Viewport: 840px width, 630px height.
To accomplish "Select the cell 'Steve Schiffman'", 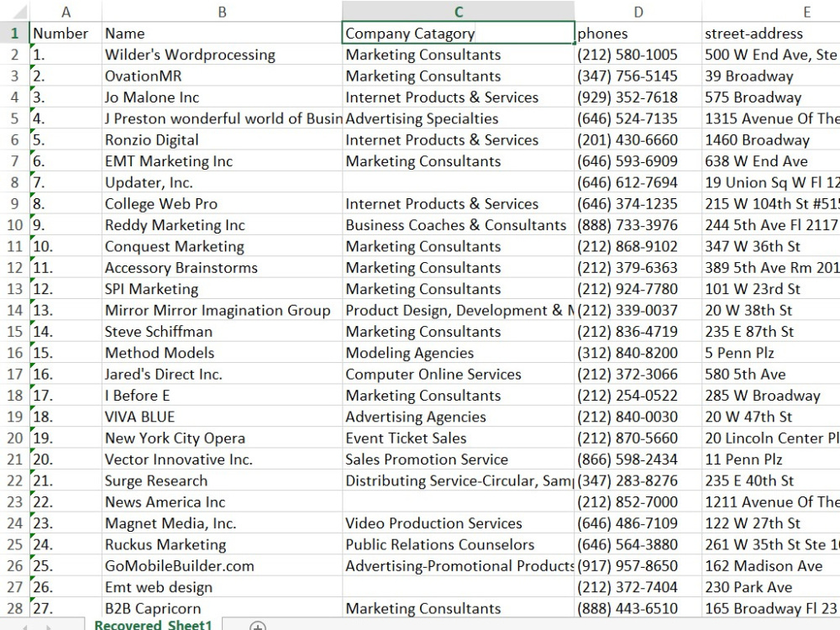I will (222, 331).
